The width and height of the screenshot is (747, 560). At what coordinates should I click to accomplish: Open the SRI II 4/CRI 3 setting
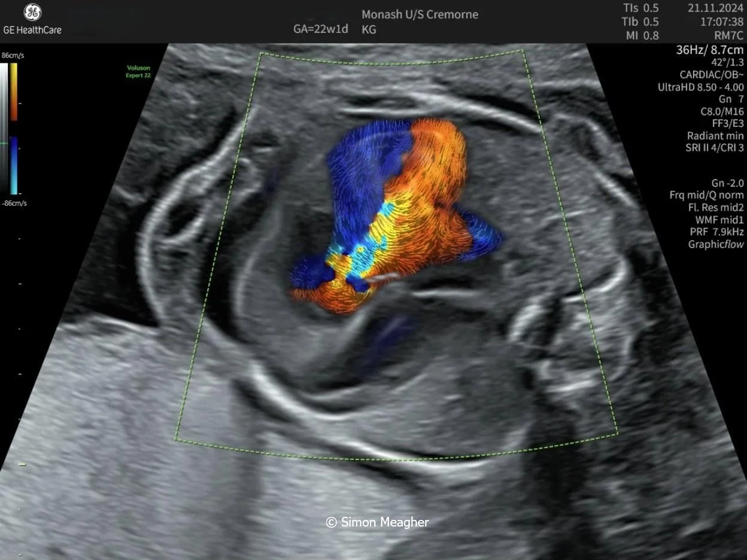(713, 148)
